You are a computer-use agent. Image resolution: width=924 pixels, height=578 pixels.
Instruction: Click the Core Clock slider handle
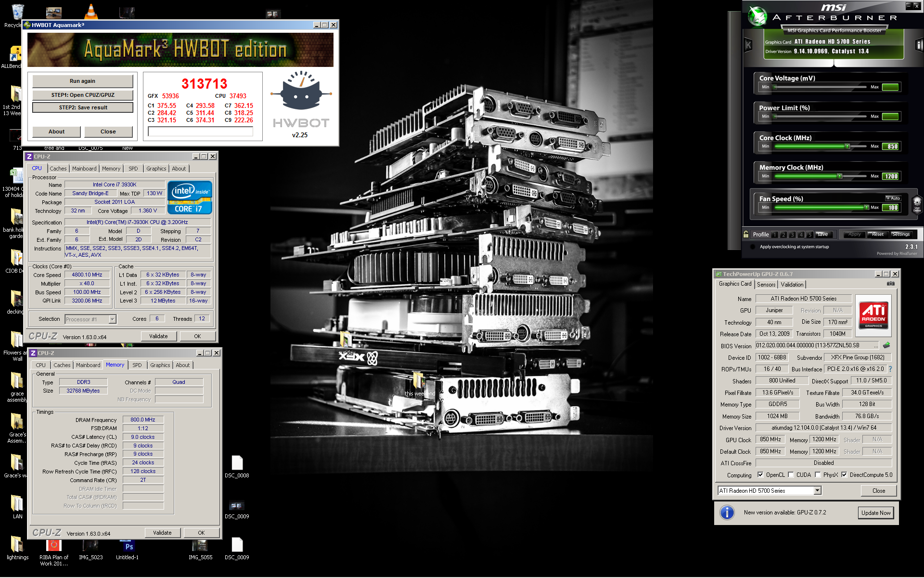coord(847,146)
